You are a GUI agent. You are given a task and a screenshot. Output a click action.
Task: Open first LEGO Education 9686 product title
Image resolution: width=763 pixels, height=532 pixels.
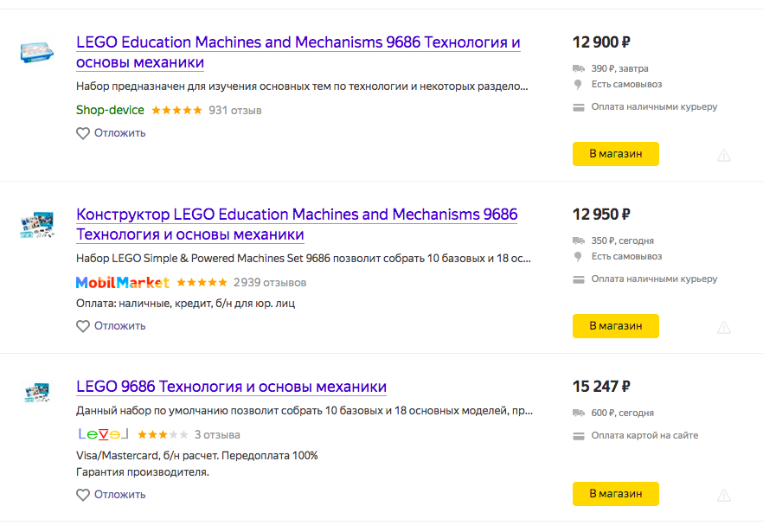(x=298, y=52)
